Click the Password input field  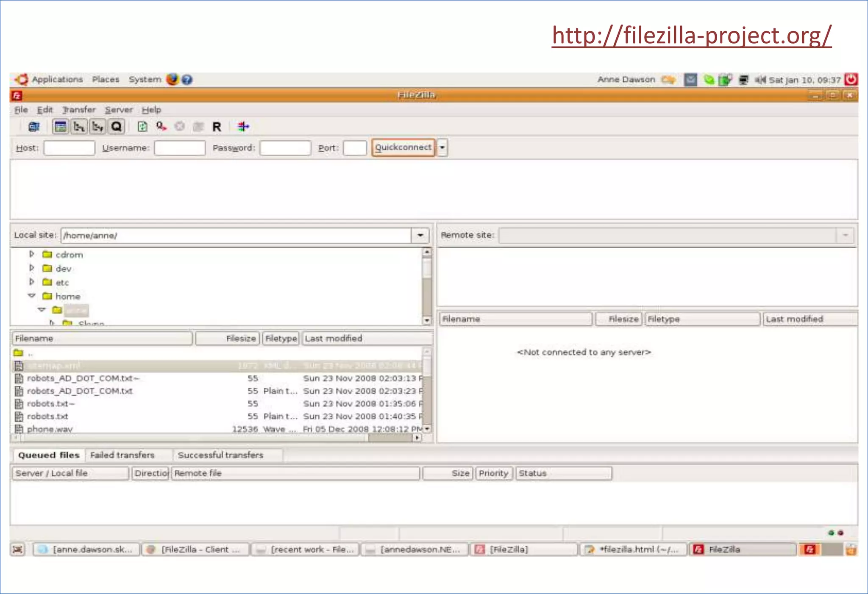285,148
